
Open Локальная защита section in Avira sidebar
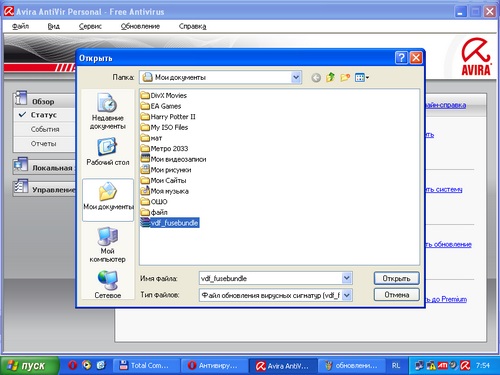click(x=44, y=168)
